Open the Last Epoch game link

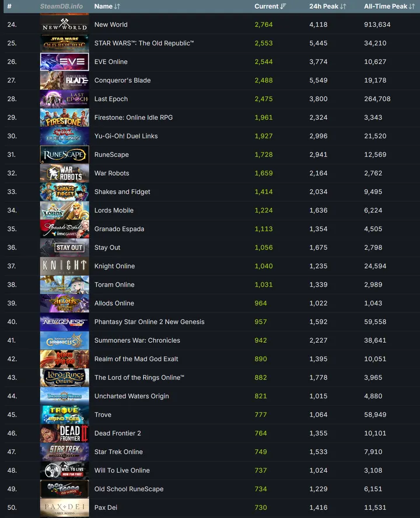111,99
